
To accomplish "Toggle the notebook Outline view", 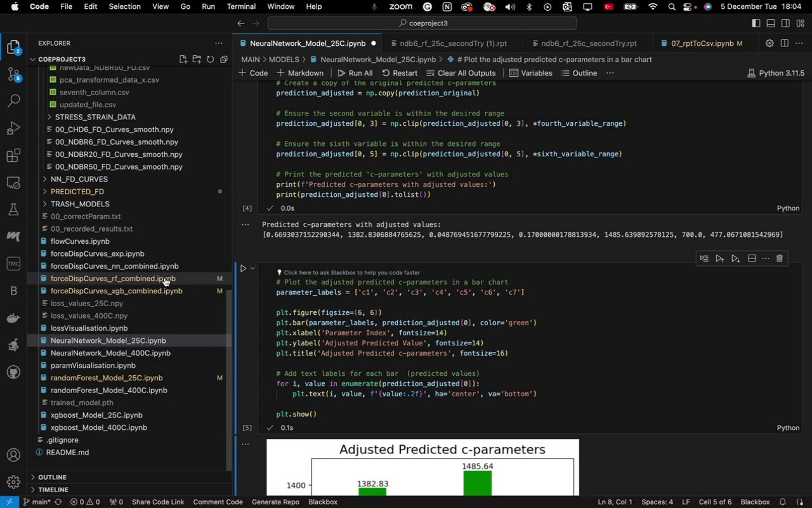I will (x=579, y=73).
